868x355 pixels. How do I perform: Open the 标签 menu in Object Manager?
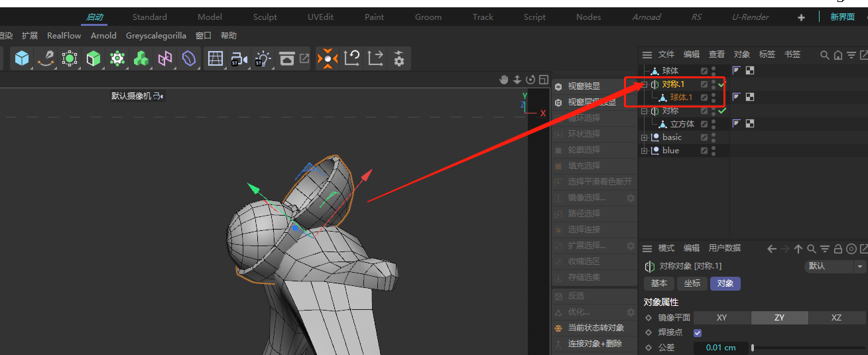(x=767, y=54)
